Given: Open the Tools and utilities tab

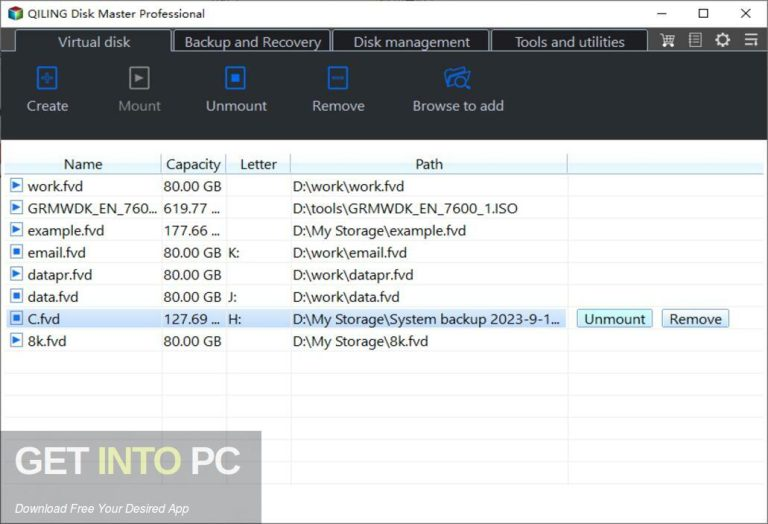Looking at the screenshot, I should (x=570, y=42).
